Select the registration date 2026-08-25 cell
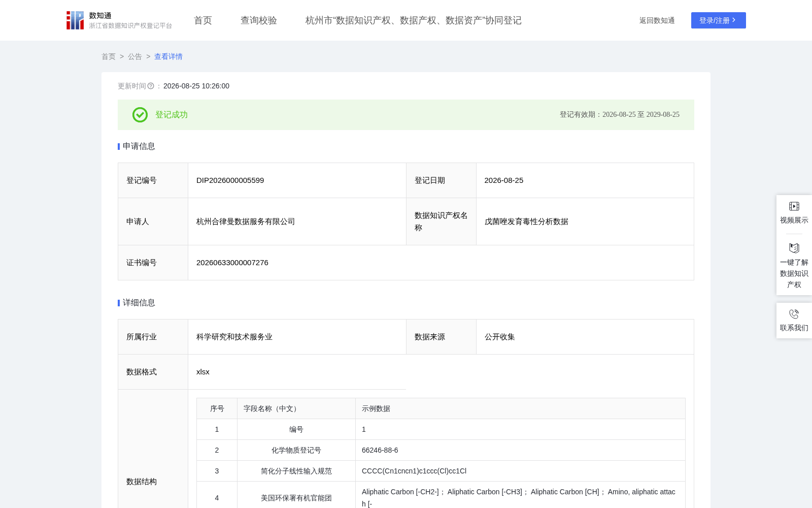This screenshot has width=812, height=508. 585,180
